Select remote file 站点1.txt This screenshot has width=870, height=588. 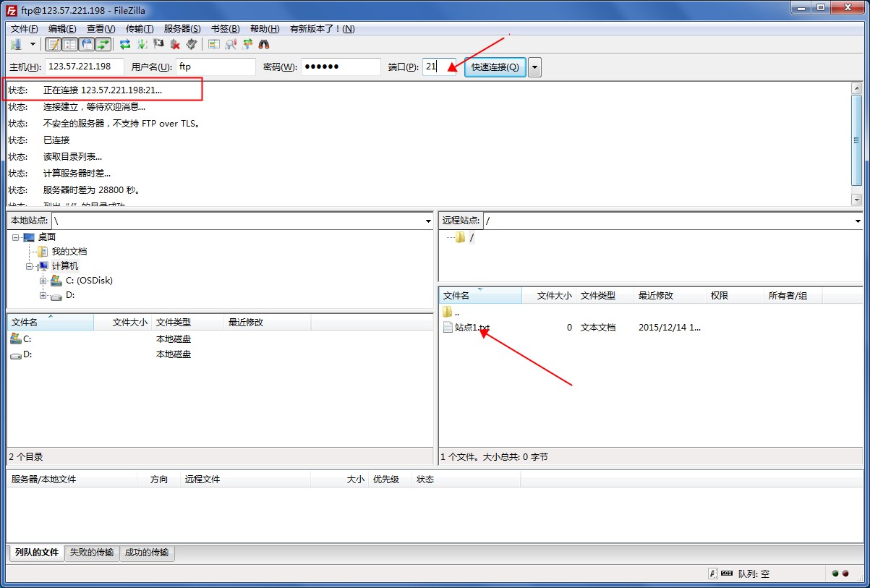tap(472, 328)
